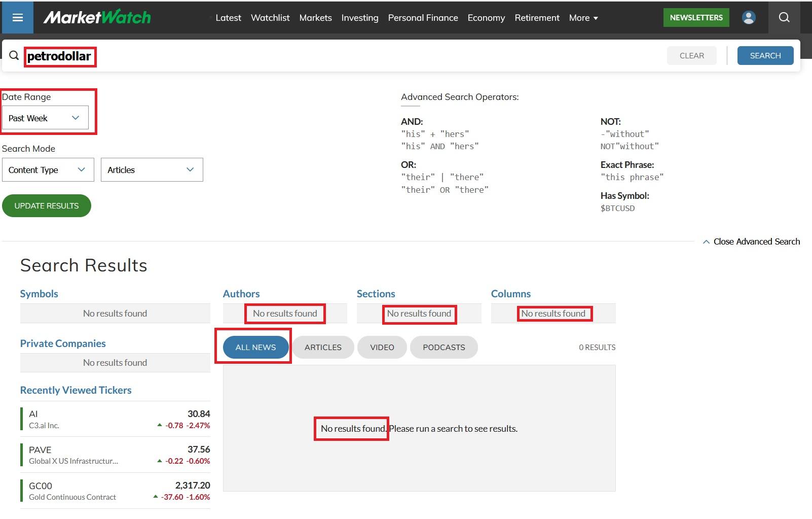Open the Markets menu item
The image size is (812, 519).
(x=315, y=18)
